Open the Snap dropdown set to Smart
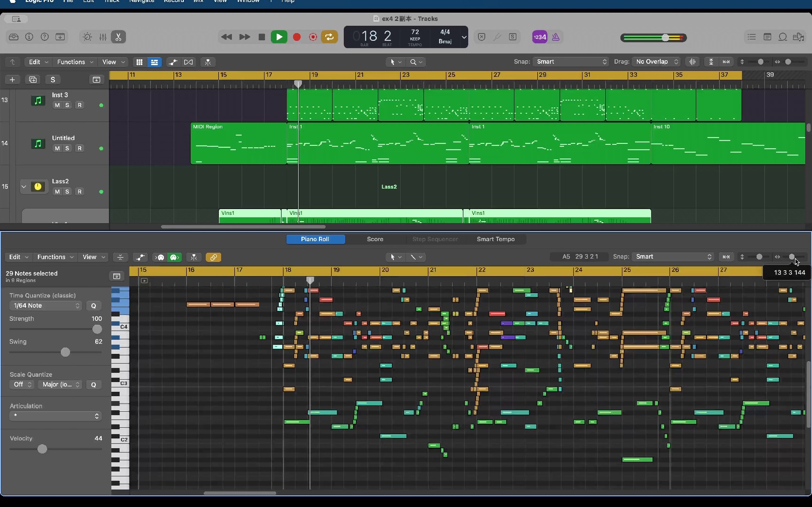Screen dimensions: 812x507 coord(570,62)
